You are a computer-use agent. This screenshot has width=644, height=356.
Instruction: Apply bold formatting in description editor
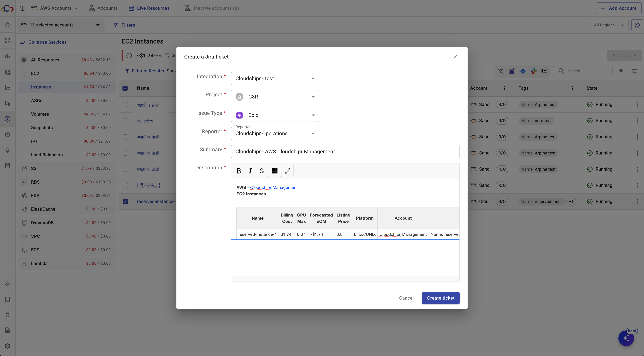click(x=238, y=171)
